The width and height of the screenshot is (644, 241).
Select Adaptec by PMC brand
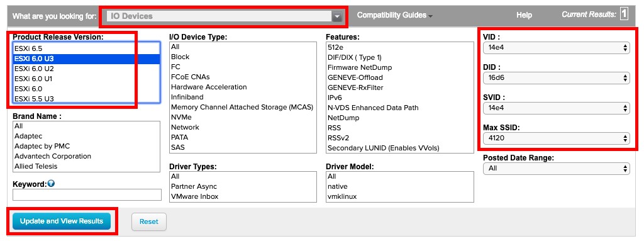86,146
